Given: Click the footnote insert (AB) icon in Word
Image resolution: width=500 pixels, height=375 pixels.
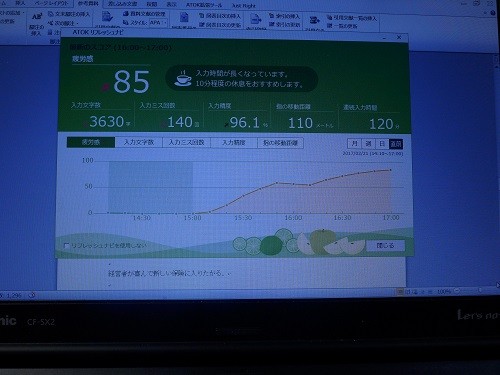Looking at the screenshot, I should 37,17.
